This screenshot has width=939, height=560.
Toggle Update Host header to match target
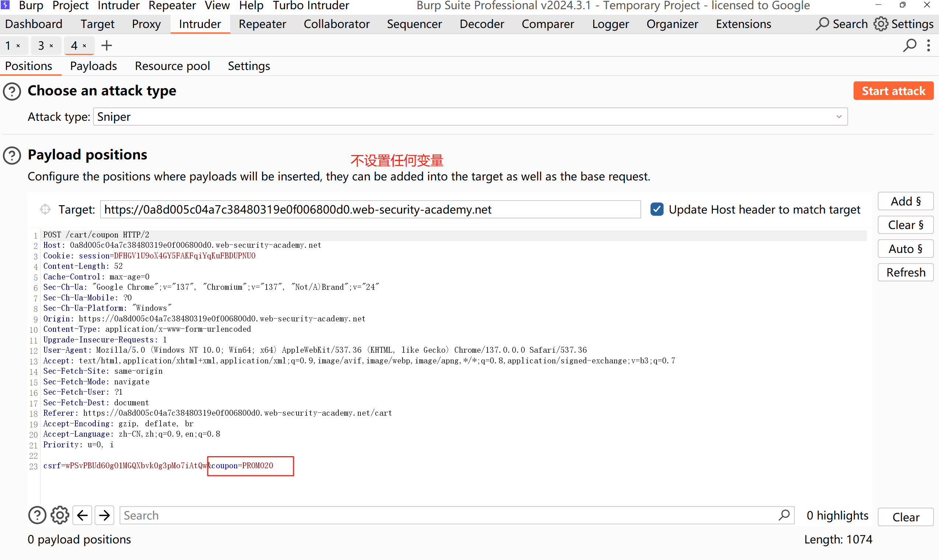coord(657,209)
